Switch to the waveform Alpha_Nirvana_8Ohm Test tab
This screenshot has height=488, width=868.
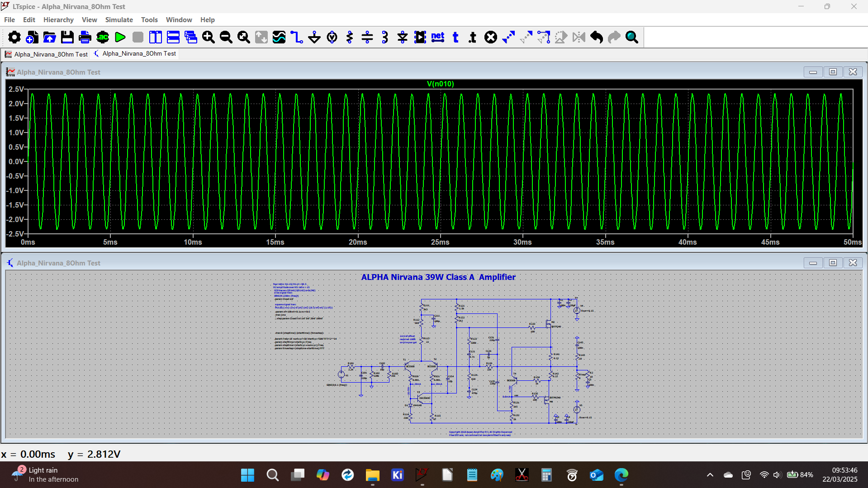click(x=46, y=54)
